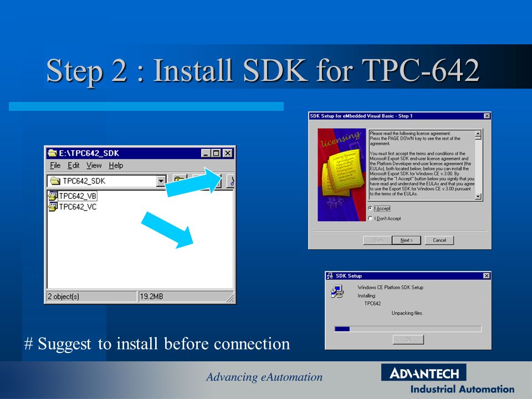The width and height of the screenshot is (532, 399).
Task: Maximize the E:\TPC642_SDK window
Action: pyautogui.click(x=216, y=153)
